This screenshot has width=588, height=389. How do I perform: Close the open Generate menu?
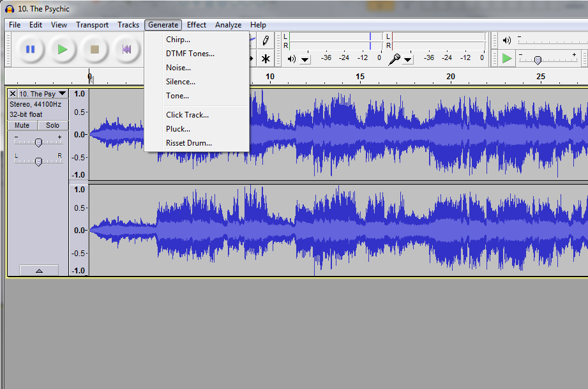(x=163, y=25)
